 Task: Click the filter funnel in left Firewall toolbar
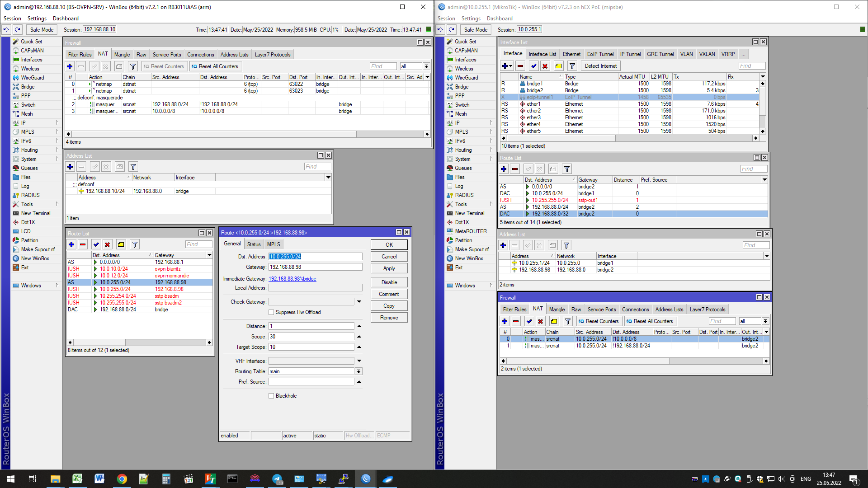click(x=133, y=66)
